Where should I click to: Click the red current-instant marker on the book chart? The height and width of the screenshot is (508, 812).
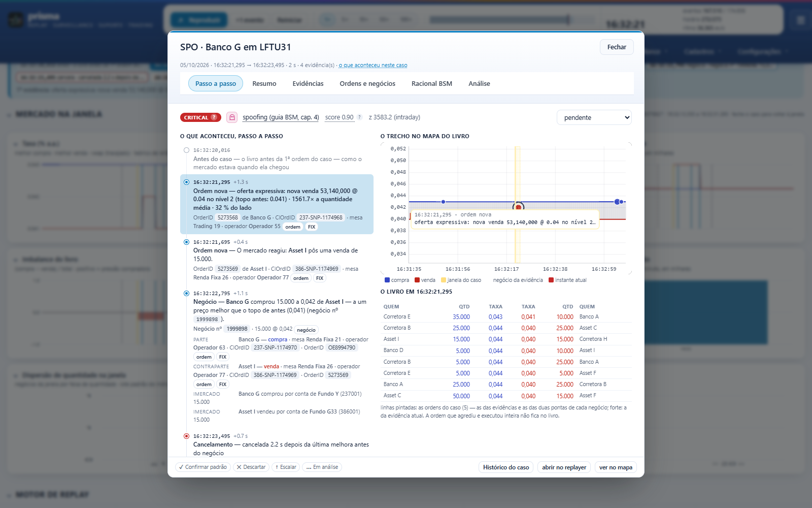tap(518, 207)
